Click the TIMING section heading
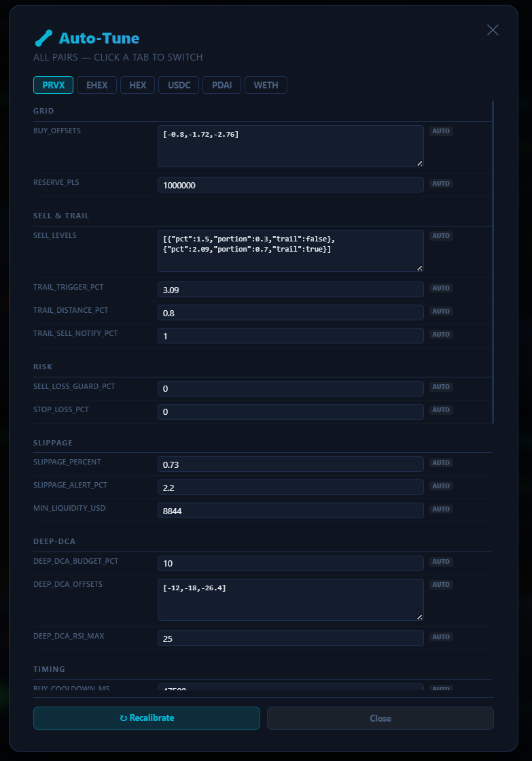This screenshot has height=761, width=532. pyautogui.click(x=49, y=669)
